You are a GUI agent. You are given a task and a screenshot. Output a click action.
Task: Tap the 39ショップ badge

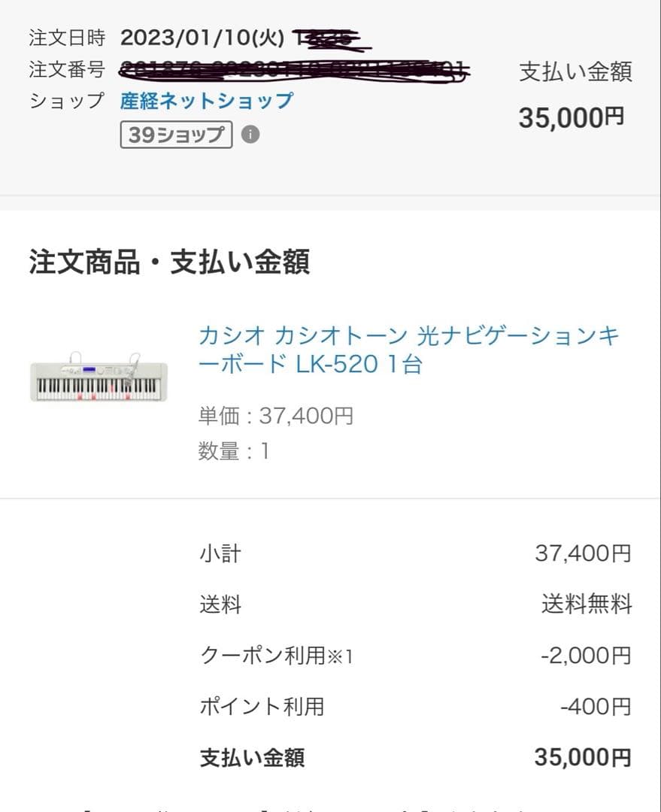pos(176,135)
